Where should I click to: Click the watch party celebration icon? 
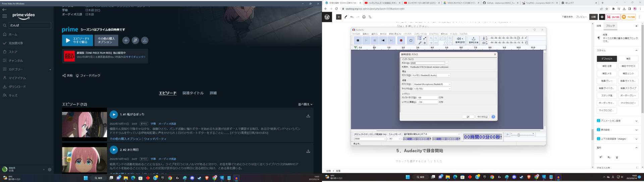pos(135,40)
